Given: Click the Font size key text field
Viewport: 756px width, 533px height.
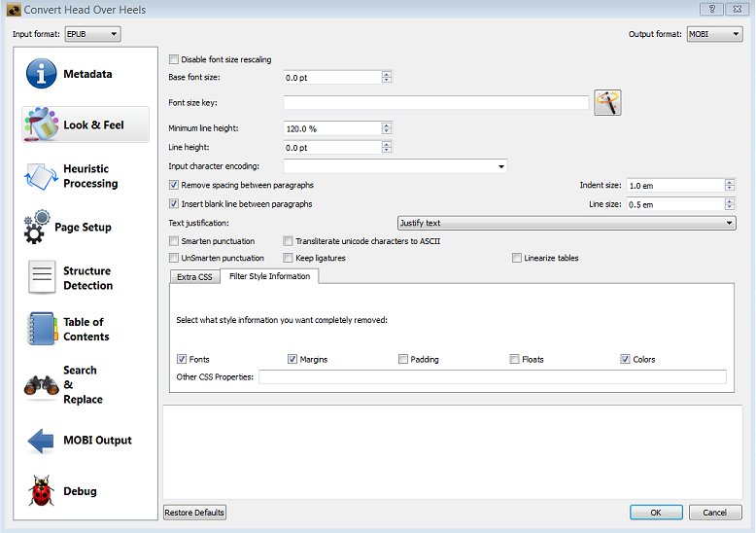Looking at the screenshot, I should (x=436, y=102).
